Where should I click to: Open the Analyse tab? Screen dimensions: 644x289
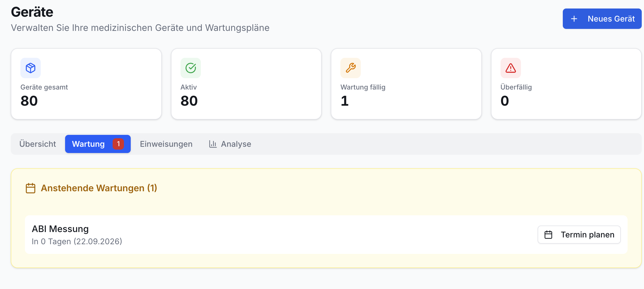(x=230, y=144)
